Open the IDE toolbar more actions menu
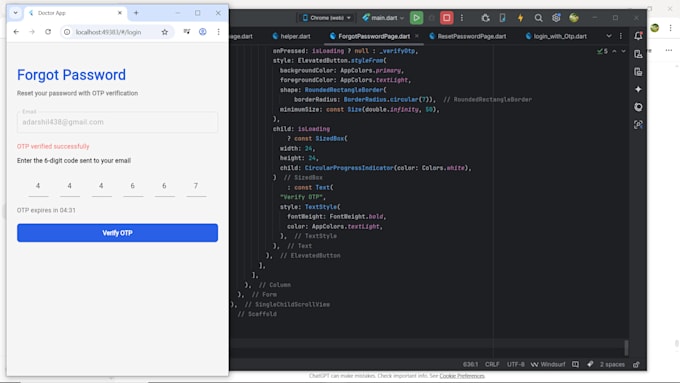This screenshot has width=680, height=383. [x=462, y=18]
